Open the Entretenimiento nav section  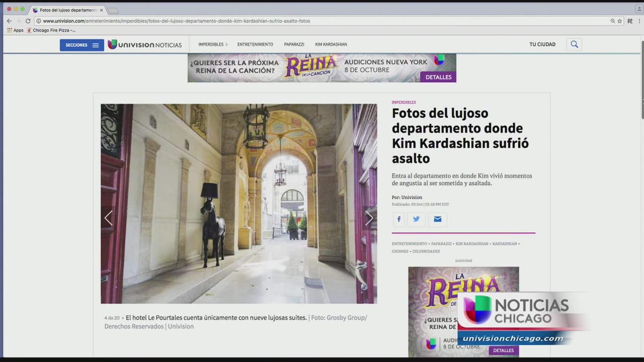(x=255, y=44)
